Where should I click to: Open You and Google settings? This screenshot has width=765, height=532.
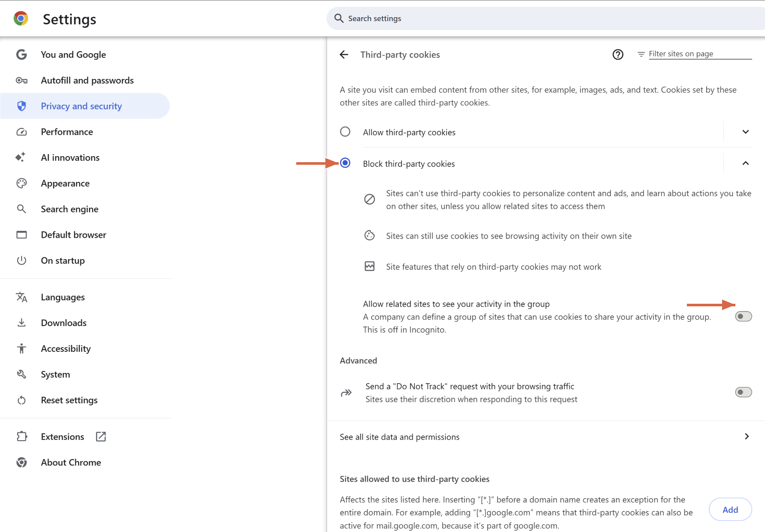coord(85,54)
